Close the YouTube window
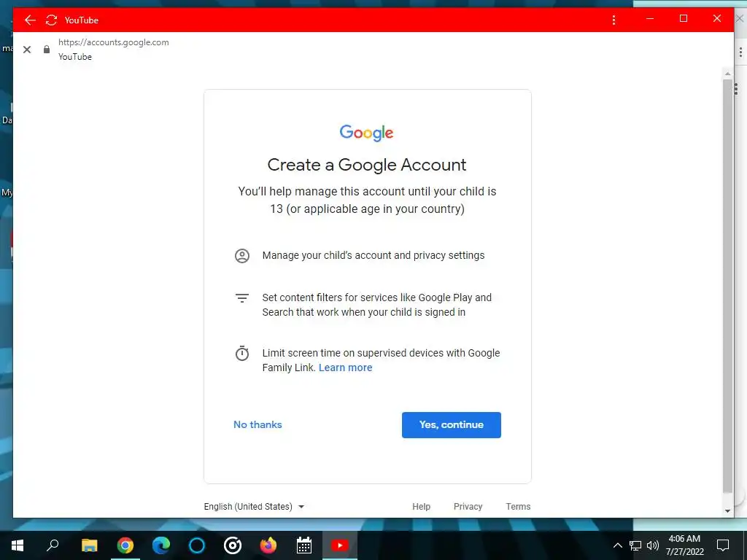 717,18
